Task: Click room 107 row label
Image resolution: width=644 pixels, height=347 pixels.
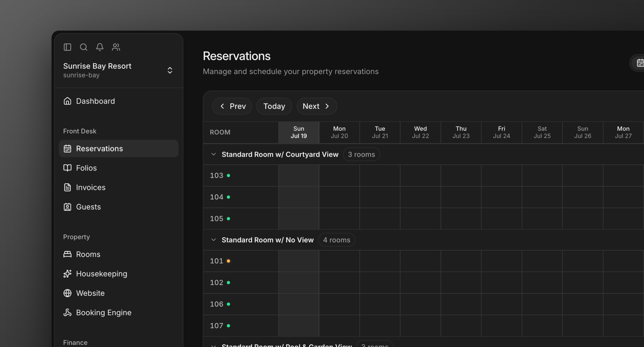Action: (x=216, y=326)
